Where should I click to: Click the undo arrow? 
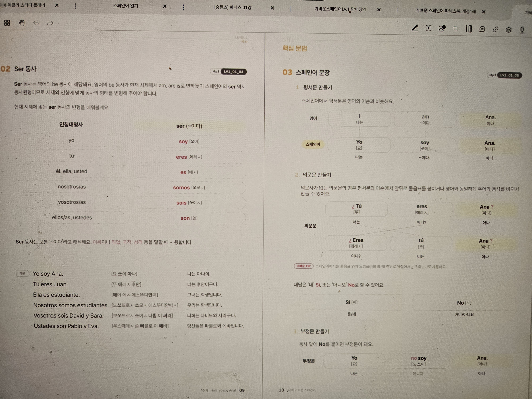pyautogui.click(x=36, y=23)
